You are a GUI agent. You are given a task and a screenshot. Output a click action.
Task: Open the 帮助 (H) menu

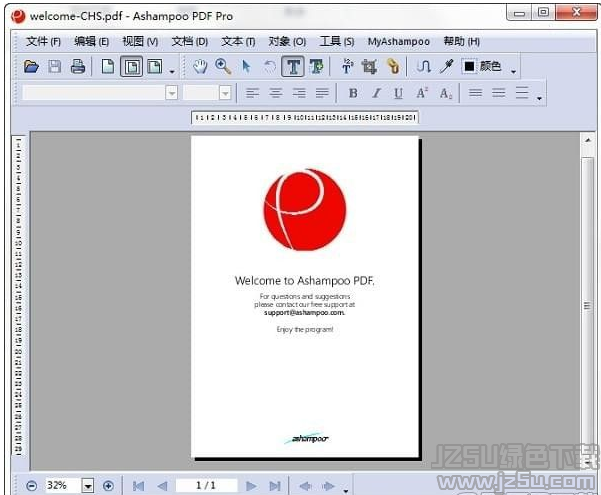tap(461, 41)
